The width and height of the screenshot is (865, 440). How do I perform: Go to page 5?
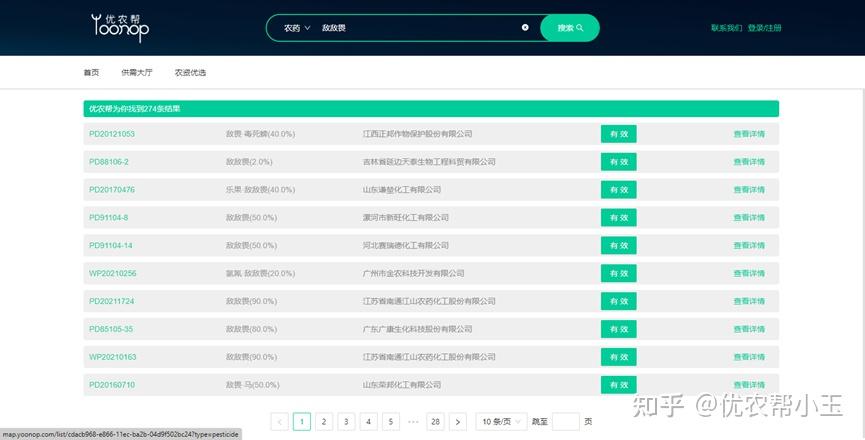click(391, 422)
